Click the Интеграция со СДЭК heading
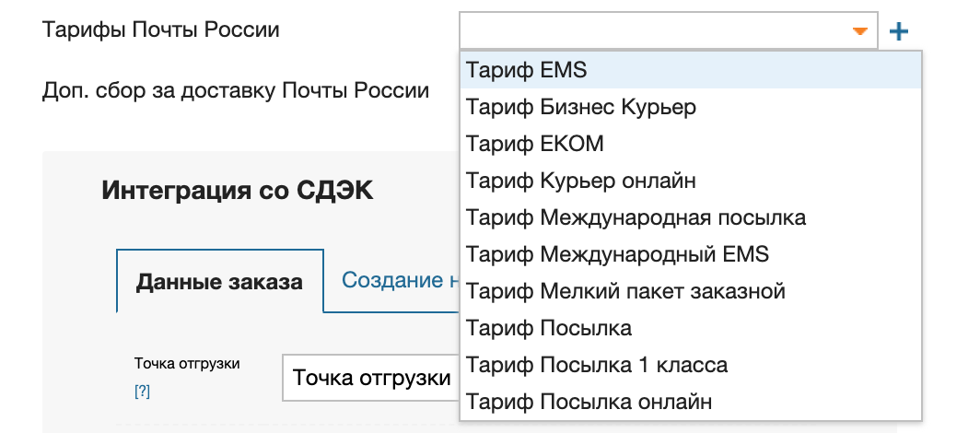980x433 pixels. pos(238,191)
